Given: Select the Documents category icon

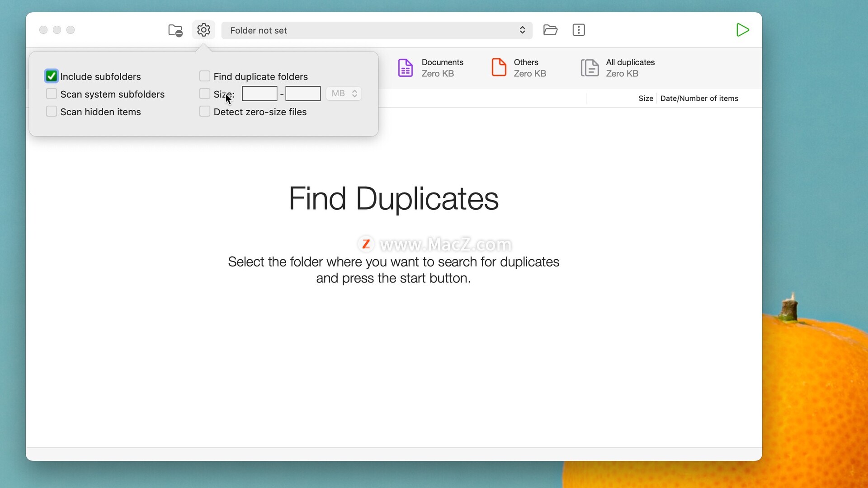Looking at the screenshot, I should [x=406, y=68].
